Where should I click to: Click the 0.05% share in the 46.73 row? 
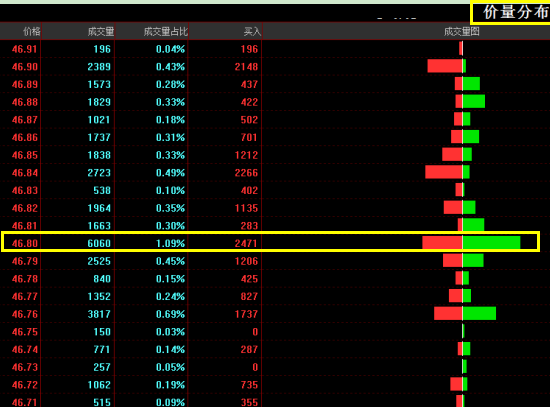click(170, 367)
